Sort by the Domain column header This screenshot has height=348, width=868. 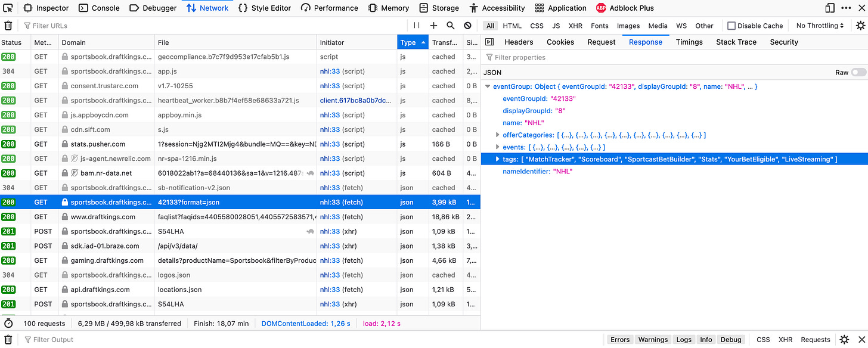pyautogui.click(x=107, y=42)
